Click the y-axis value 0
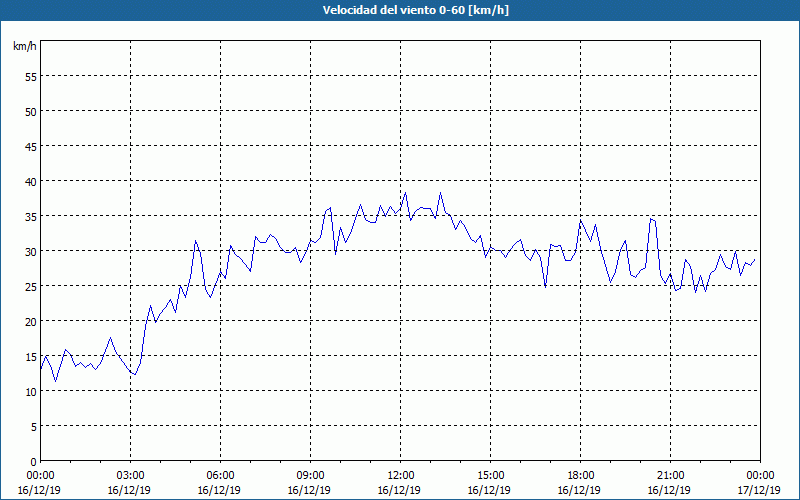Viewport: 800px width, 500px height. 34,463
